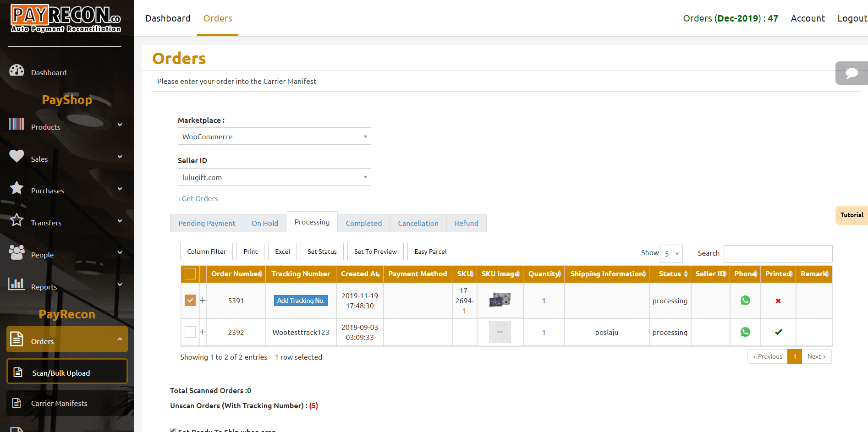Click the Reports bar chart icon
The image size is (868, 432).
pos(16,284)
